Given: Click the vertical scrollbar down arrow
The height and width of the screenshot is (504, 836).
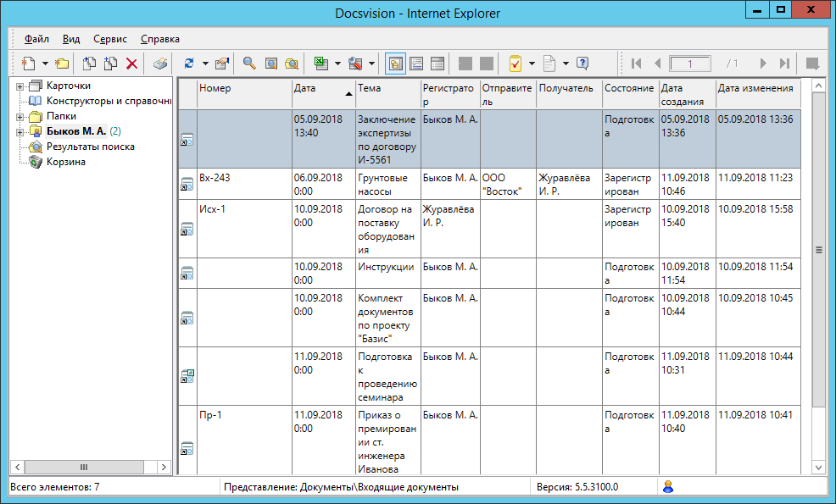Looking at the screenshot, I should click(818, 467).
